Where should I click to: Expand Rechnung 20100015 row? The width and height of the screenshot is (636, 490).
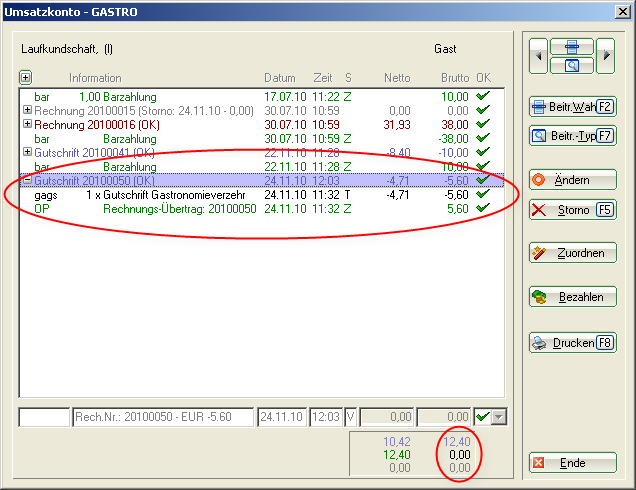point(27,110)
